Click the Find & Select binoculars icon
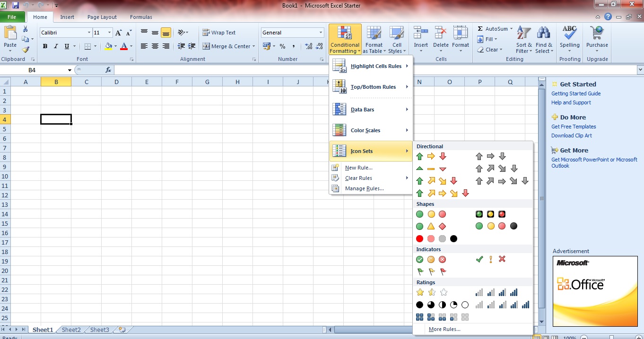The width and height of the screenshot is (644, 339). (544, 34)
